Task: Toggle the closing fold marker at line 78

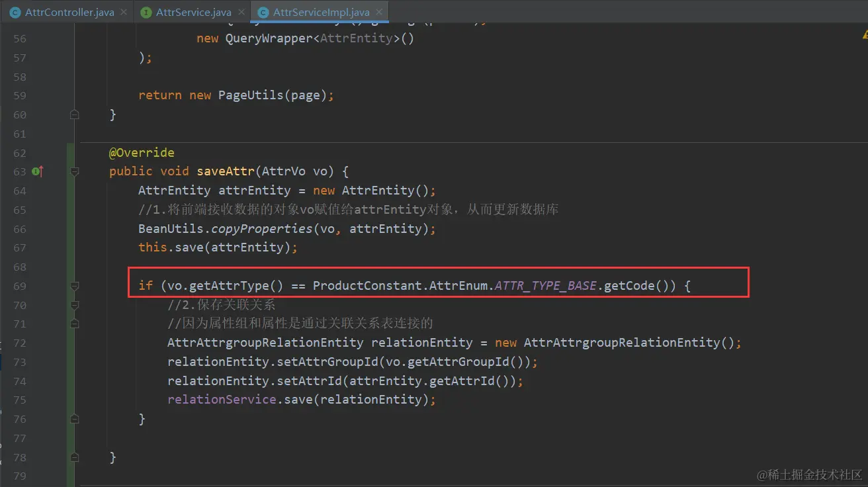Action: [74, 457]
